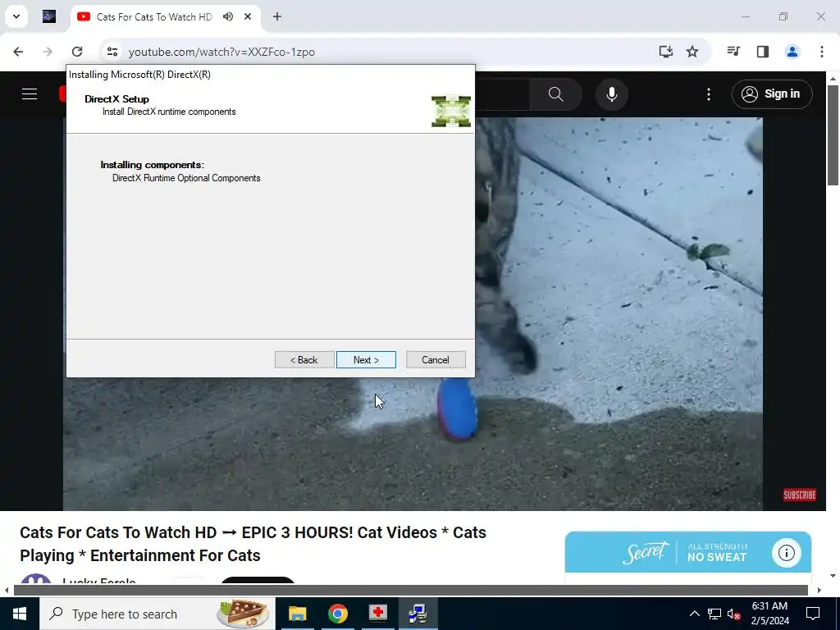Click horizontal page scrollbar thumb

(x=411, y=590)
